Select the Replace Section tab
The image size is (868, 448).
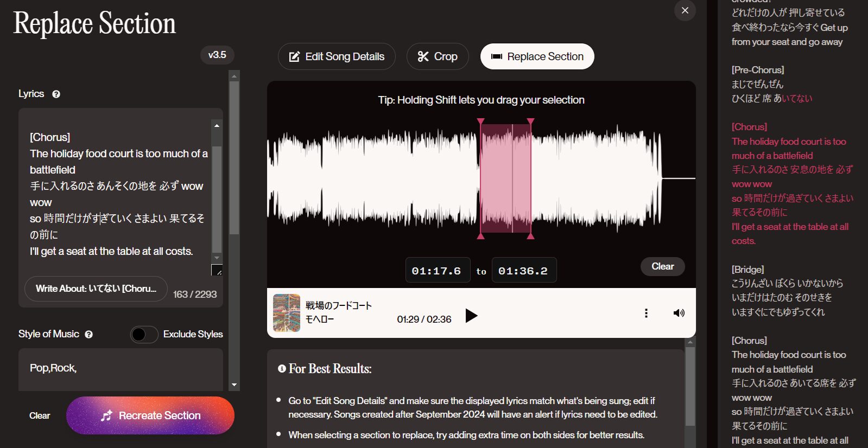pyautogui.click(x=537, y=56)
